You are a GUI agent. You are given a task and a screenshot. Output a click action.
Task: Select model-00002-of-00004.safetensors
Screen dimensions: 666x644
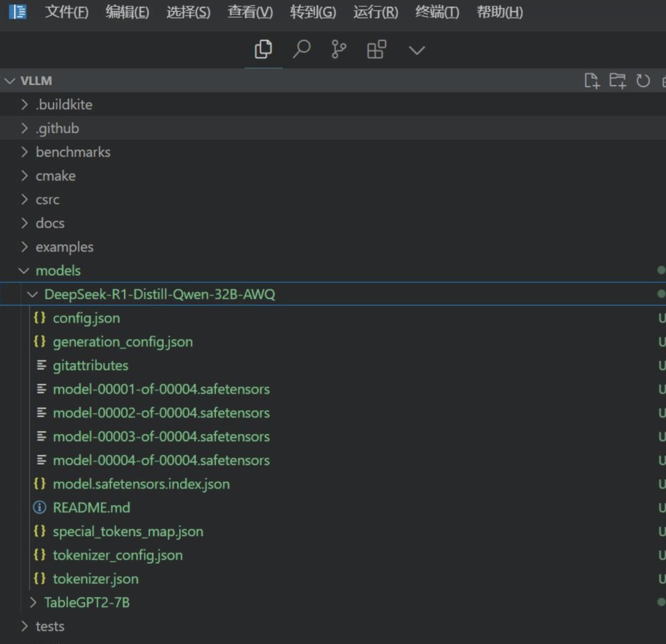click(162, 413)
